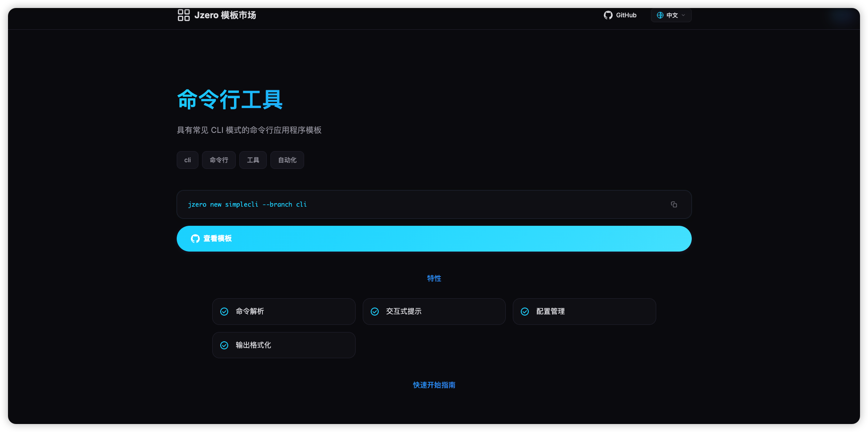Click the 快速开始指南 heading
This screenshot has width=868, height=432.
coord(434,385)
